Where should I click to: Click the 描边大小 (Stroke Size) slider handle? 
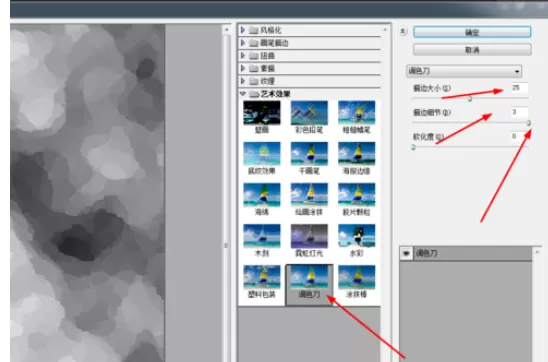tap(470, 99)
